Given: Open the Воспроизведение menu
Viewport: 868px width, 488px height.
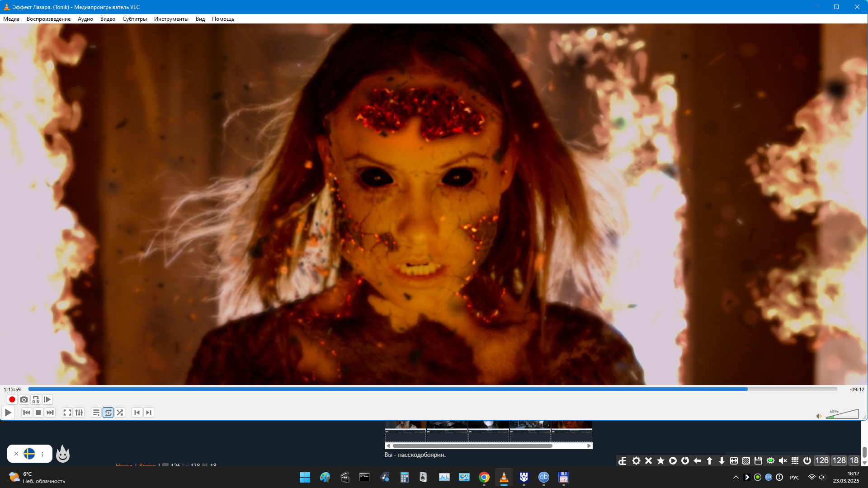Looking at the screenshot, I should pyautogui.click(x=48, y=19).
